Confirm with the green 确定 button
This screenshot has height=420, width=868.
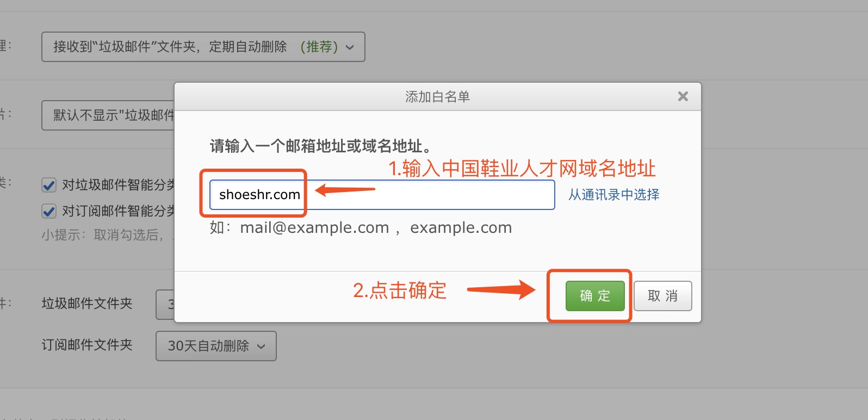595,296
